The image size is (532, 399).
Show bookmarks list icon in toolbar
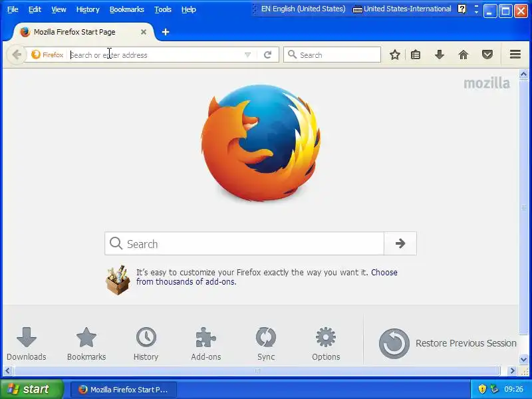pos(416,55)
